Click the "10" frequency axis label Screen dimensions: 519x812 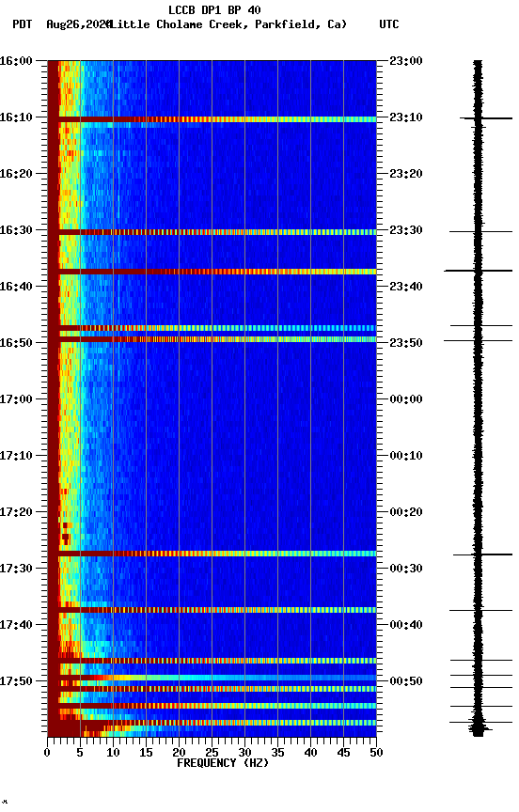[x=113, y=753]
